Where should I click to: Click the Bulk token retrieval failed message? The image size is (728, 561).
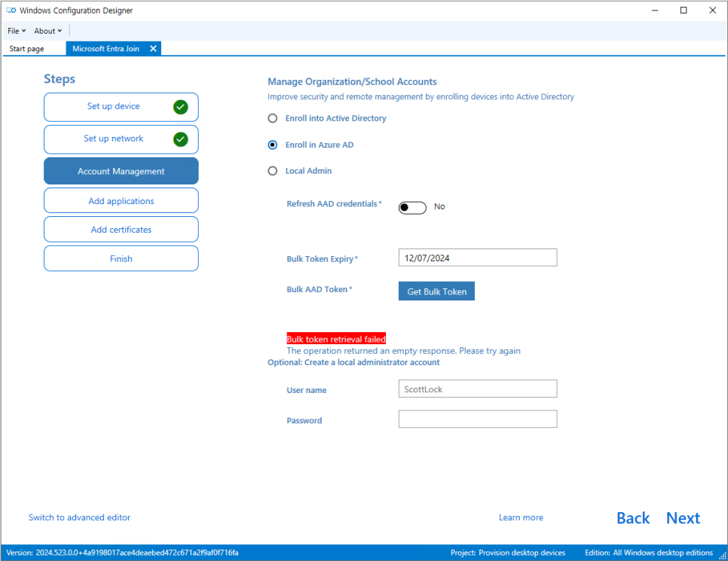point(336,339)
